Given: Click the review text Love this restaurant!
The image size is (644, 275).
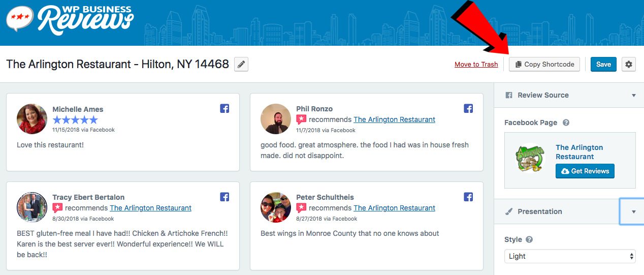Looking at the screenshot, I should click(x=50, y=145).
